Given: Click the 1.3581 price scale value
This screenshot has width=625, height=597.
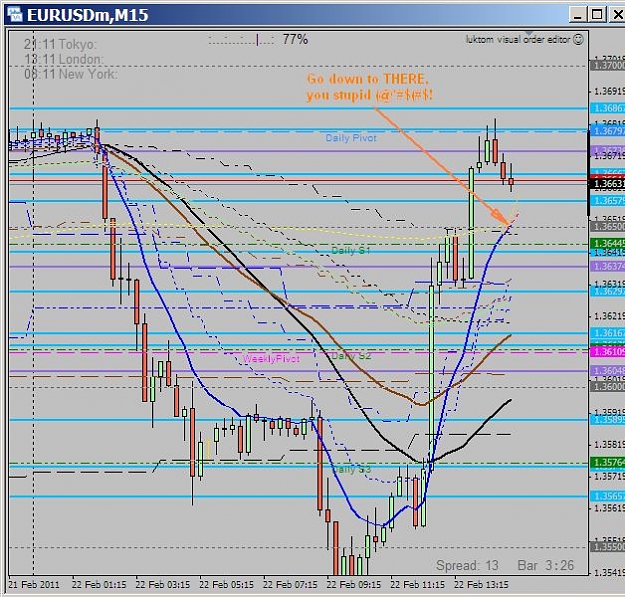Looking at the screenshot, I should click(609, 445).
